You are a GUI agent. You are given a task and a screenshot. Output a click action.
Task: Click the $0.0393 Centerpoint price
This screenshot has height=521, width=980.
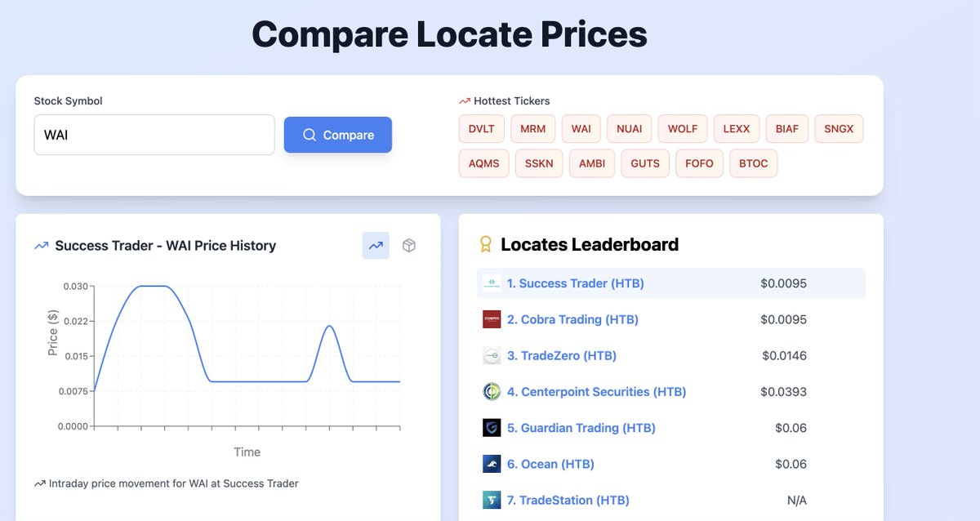(783, 391)
